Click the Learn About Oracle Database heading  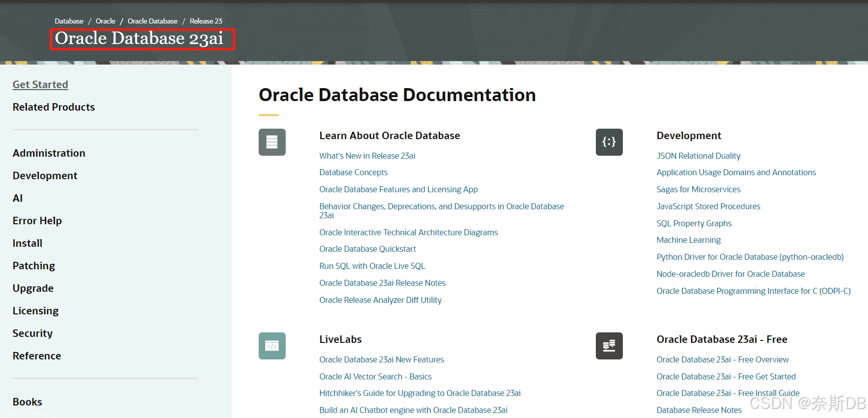pyautogui.click(x=390, y=136)
